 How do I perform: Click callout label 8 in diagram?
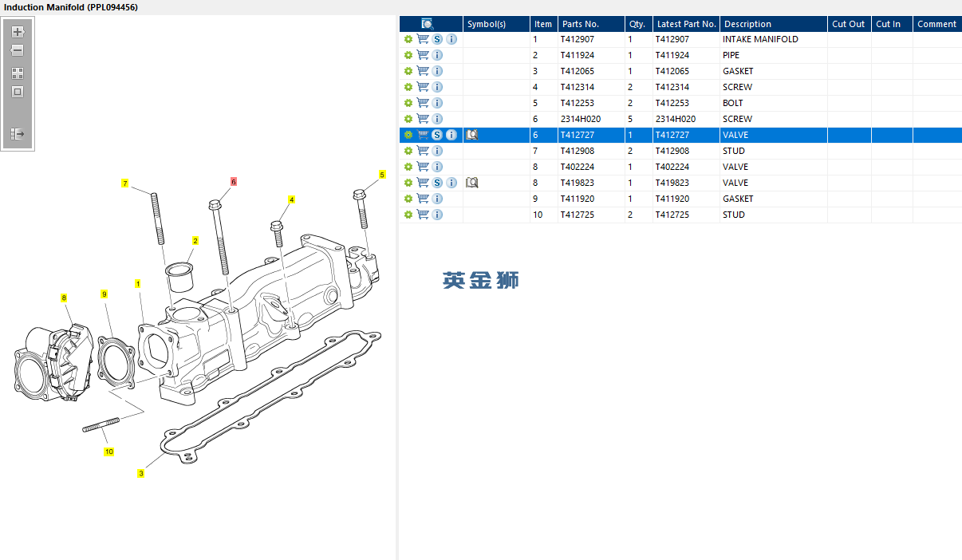tap(64, 298)
